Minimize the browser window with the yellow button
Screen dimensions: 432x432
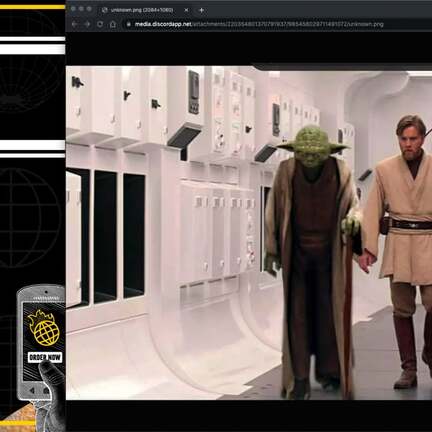click(x=81, y=9)
